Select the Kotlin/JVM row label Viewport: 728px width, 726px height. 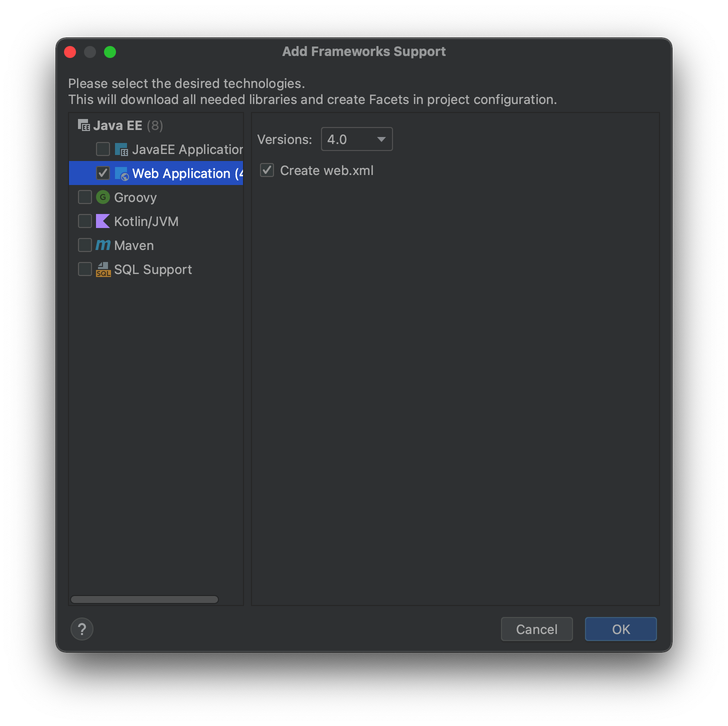tap(146, 221)
